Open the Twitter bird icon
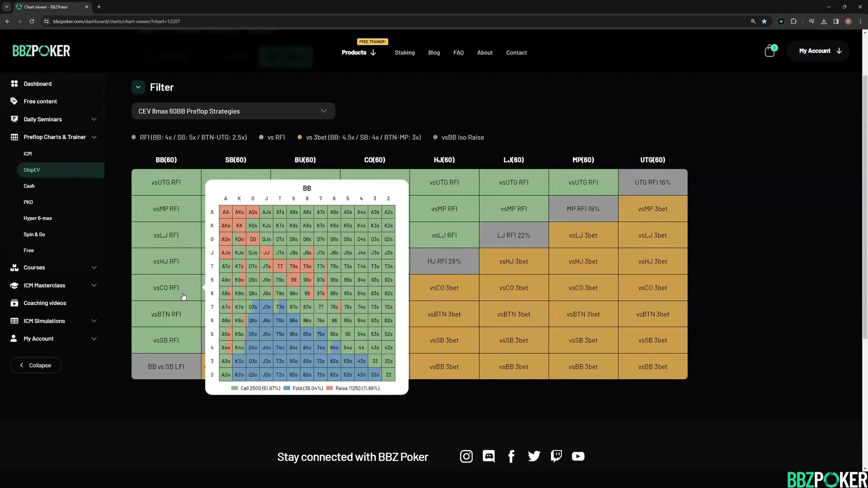 coord(534,456)
